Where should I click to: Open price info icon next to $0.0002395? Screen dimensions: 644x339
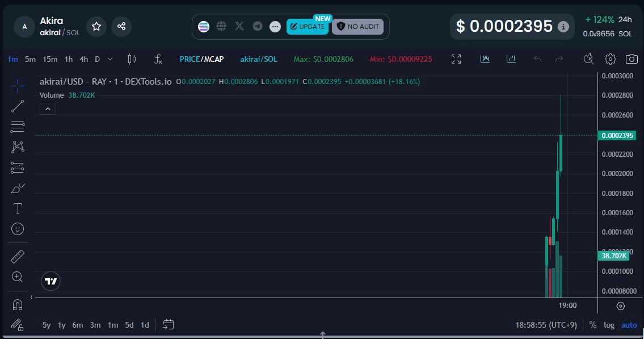tap(563, 27)
